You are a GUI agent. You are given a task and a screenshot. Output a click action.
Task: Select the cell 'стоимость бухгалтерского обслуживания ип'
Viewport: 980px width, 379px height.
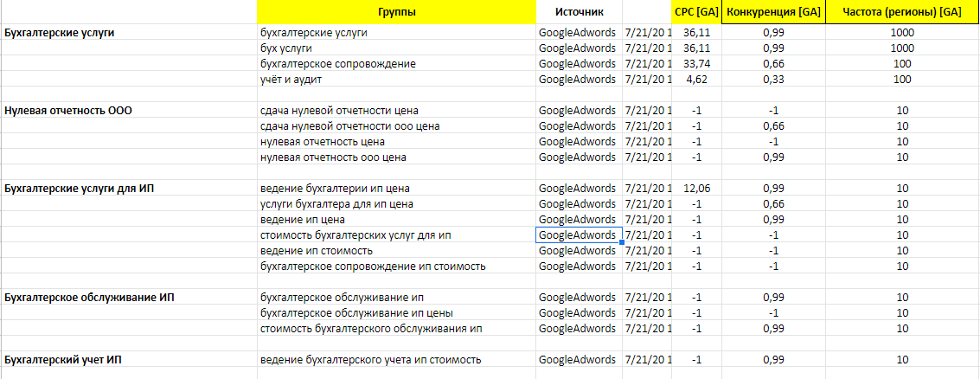click(396, 328)
